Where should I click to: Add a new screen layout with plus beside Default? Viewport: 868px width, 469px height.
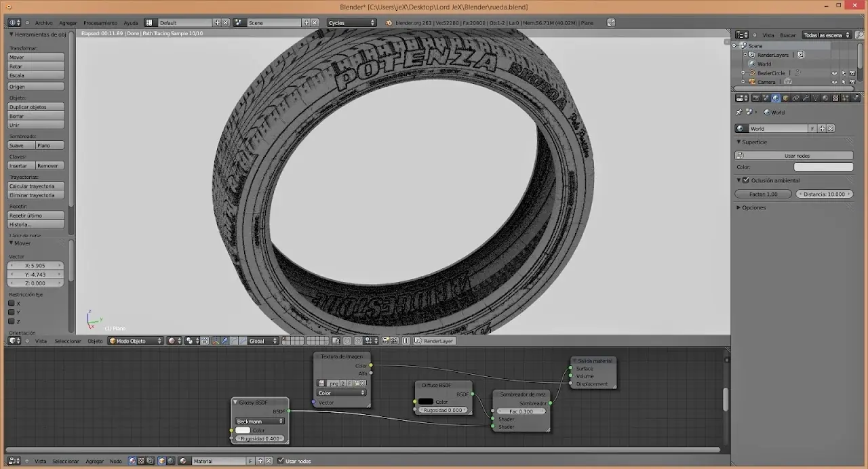pos(218,22)
